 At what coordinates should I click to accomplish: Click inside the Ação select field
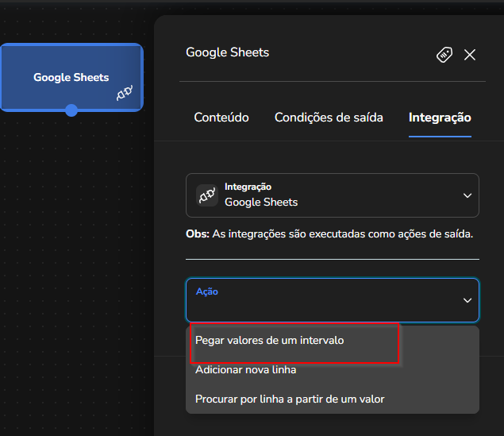pyautogui.click(x=333, y=300)
